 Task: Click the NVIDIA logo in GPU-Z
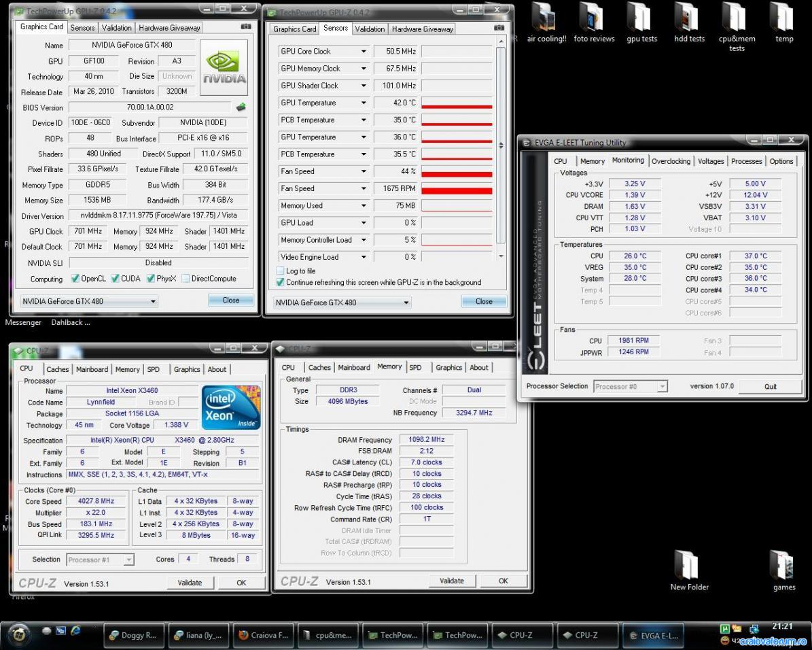pos(224,67)
